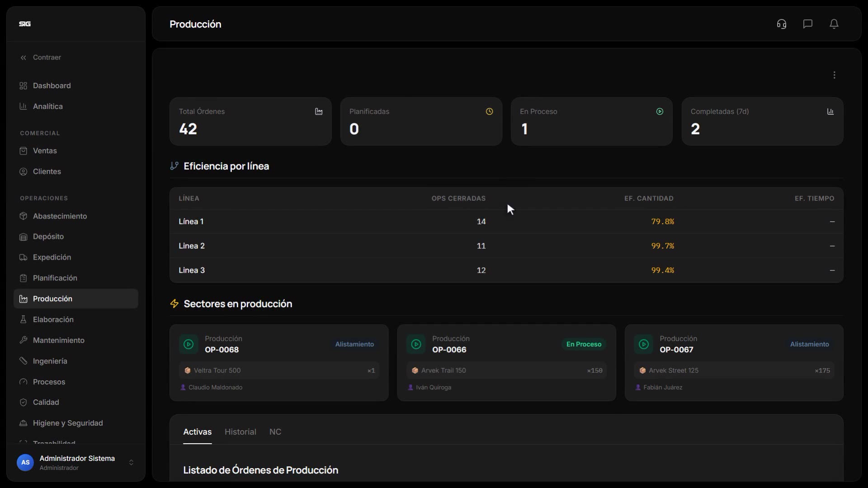Navigate to Abastecimiento

pyautogui.click(x=76, y=216)
